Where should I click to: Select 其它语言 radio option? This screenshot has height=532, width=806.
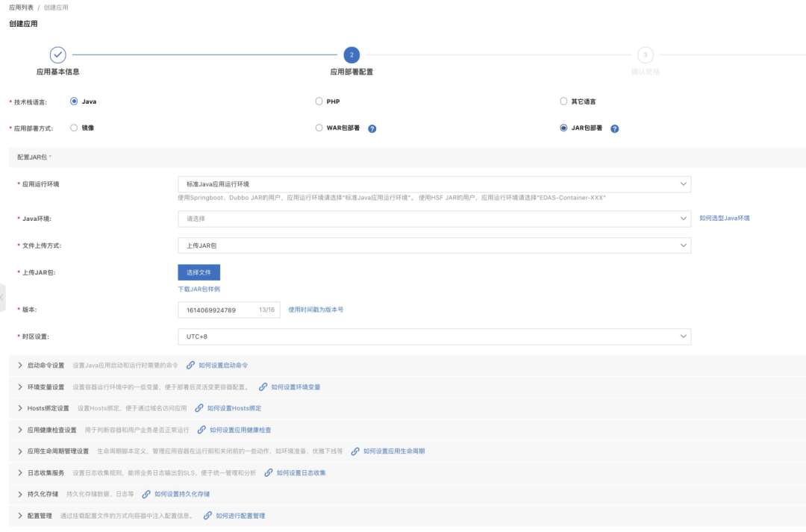click(563, 101)
